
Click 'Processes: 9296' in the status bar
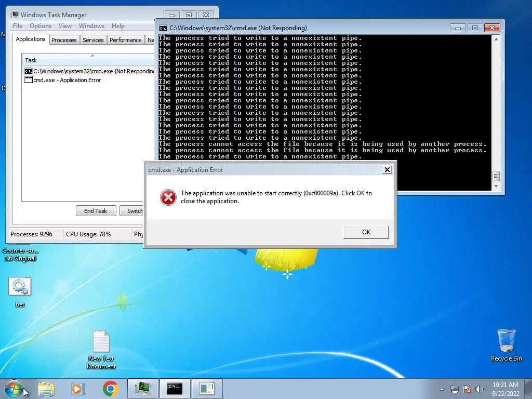click(31, 234)
